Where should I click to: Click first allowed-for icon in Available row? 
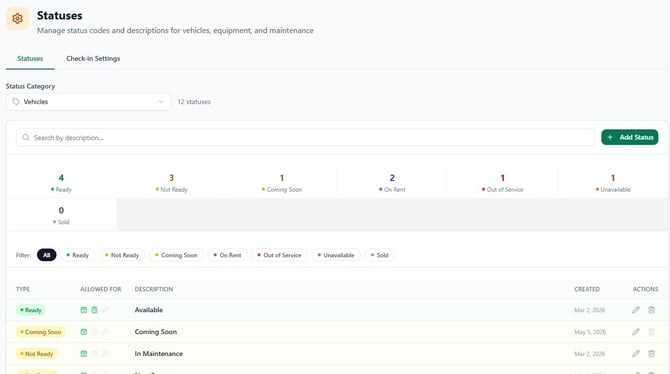pos(84,310)
